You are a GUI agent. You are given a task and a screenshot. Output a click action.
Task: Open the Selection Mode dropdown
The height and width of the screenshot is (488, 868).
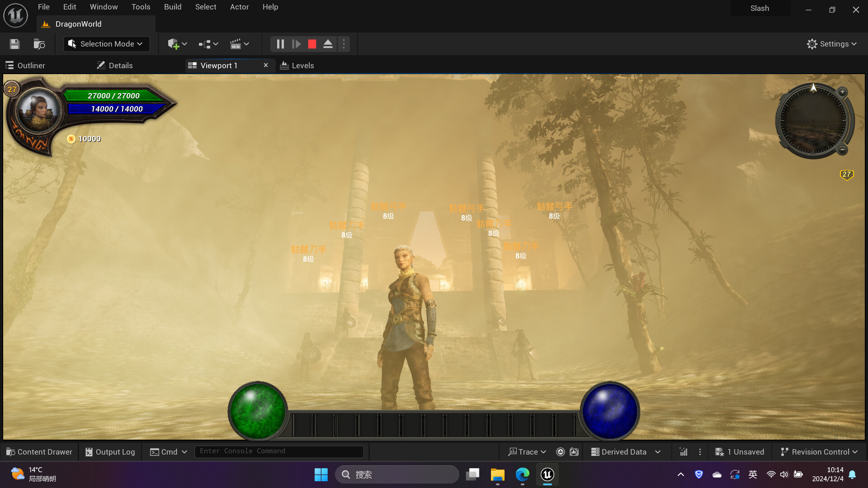(107, 44)
